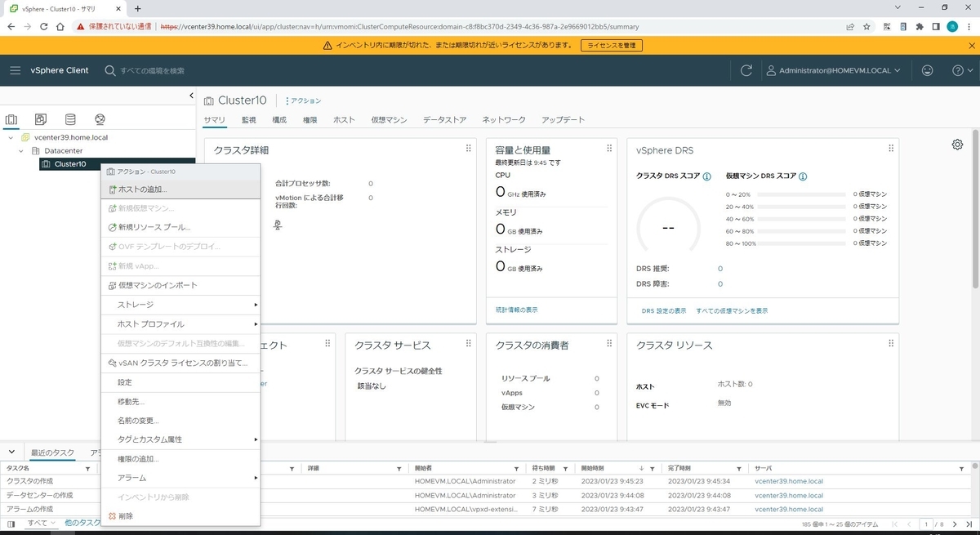
Task: Open the summary page settings gear
Action: click(x=957, y=145)
